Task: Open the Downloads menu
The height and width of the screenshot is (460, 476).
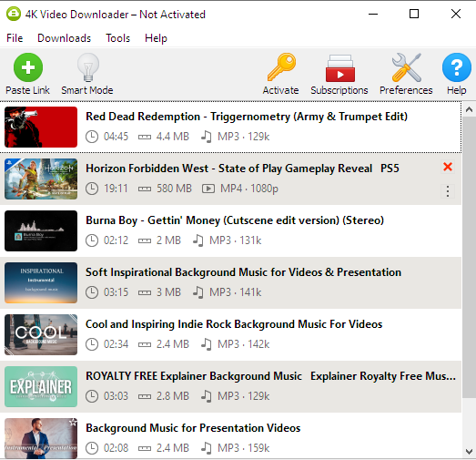Action: (x=64, y=38)
